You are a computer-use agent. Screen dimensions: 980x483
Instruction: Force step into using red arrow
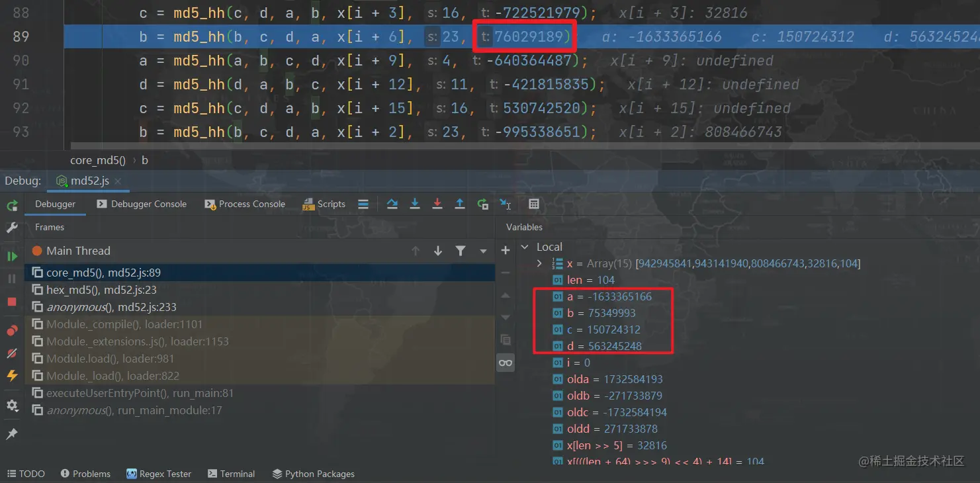coord(437,204)
